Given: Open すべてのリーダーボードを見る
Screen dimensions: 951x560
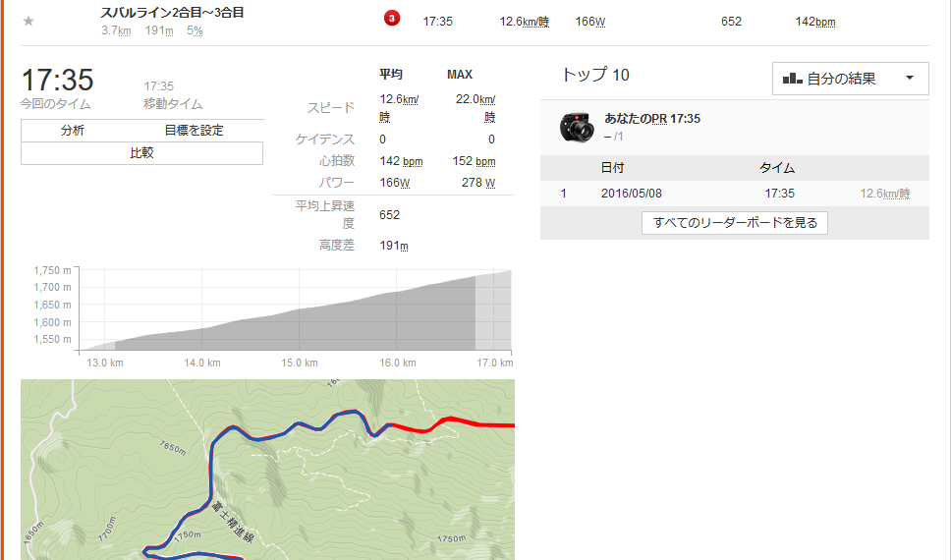Looking at the screenshot, I should (735, 223).
